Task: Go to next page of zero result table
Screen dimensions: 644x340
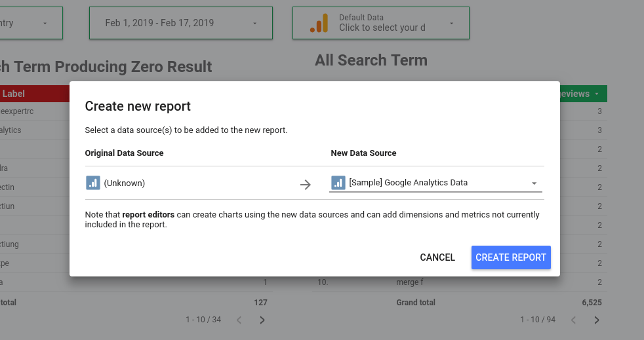Action: (262, 320)
